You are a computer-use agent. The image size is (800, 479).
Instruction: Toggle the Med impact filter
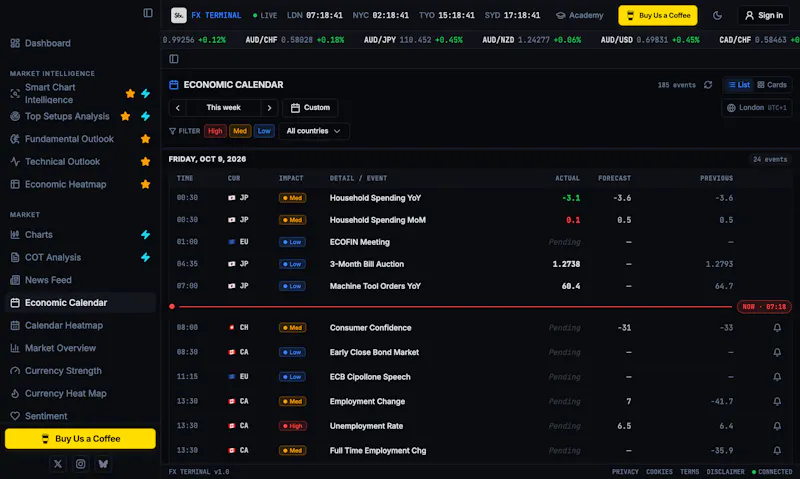[240, 131]
